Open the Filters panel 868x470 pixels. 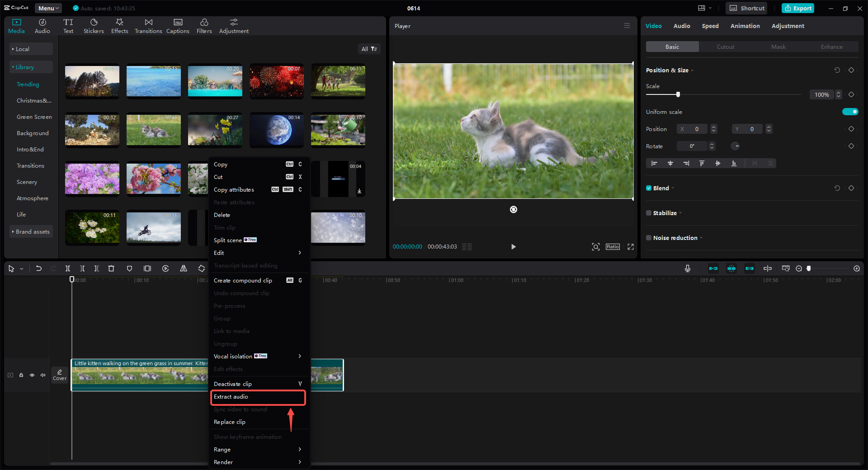point(204,26)
